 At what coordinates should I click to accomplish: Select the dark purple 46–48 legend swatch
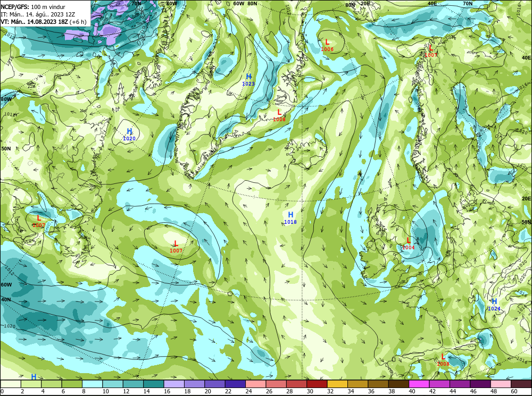(x=480, y=384)
